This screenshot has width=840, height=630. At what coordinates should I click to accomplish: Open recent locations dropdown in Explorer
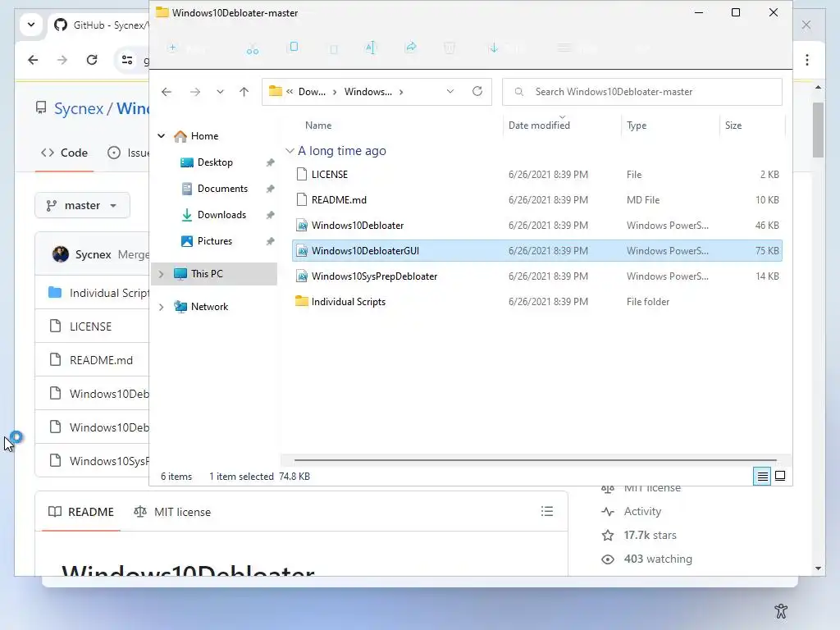click(x=220, y=92)
